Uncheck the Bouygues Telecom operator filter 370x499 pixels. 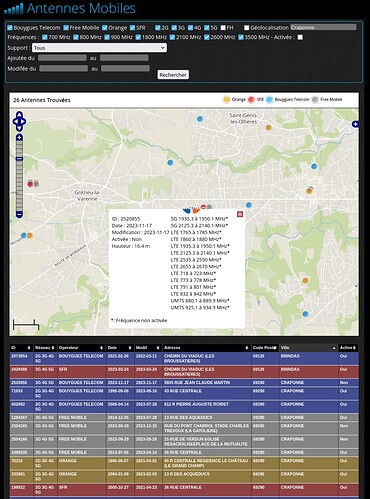point(10,27)
